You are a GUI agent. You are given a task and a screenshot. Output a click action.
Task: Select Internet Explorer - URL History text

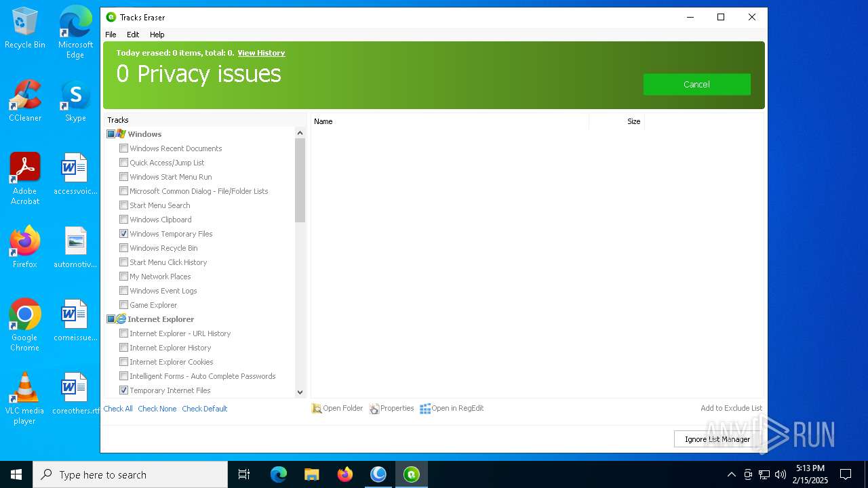click(x=180, y=333)
